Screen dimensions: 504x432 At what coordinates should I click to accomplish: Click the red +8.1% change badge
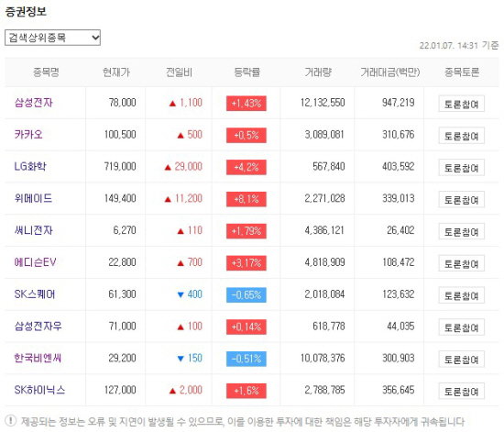pyautogui.click(x=247, y=199)
